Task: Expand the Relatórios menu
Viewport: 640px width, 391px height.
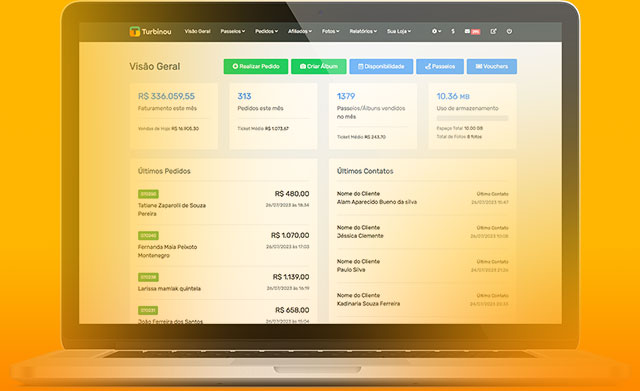Action: click(x=363, y=31)
